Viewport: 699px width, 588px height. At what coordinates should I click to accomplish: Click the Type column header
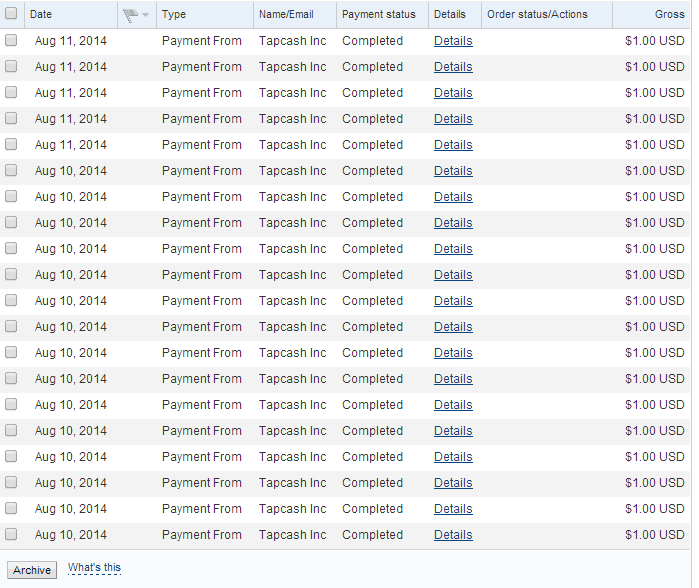coord(174,14)
